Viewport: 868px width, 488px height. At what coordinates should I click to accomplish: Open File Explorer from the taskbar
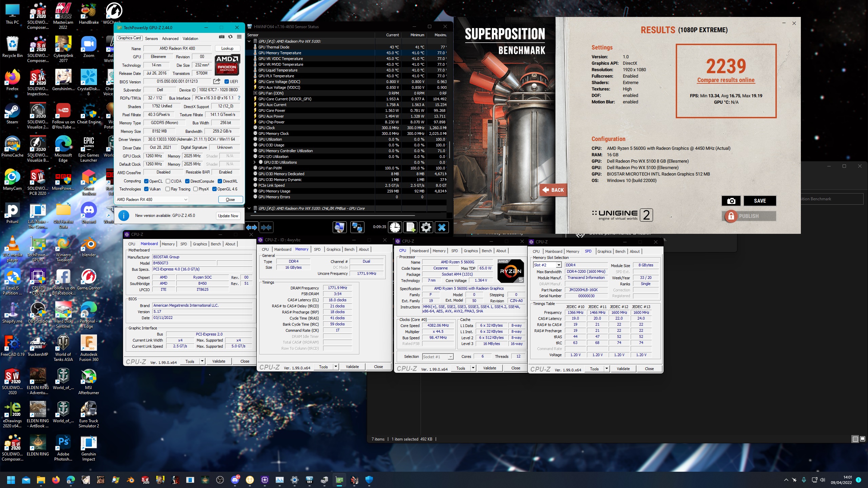click(x=41, y=480)
